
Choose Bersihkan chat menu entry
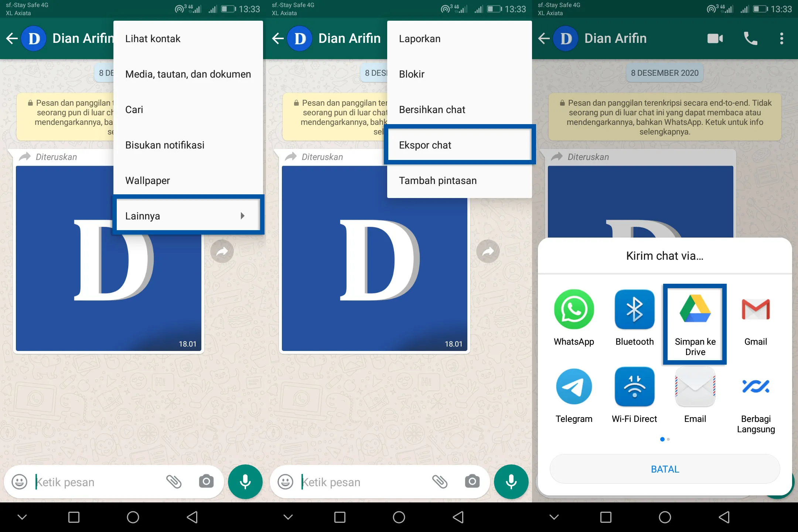click(432, 109)
